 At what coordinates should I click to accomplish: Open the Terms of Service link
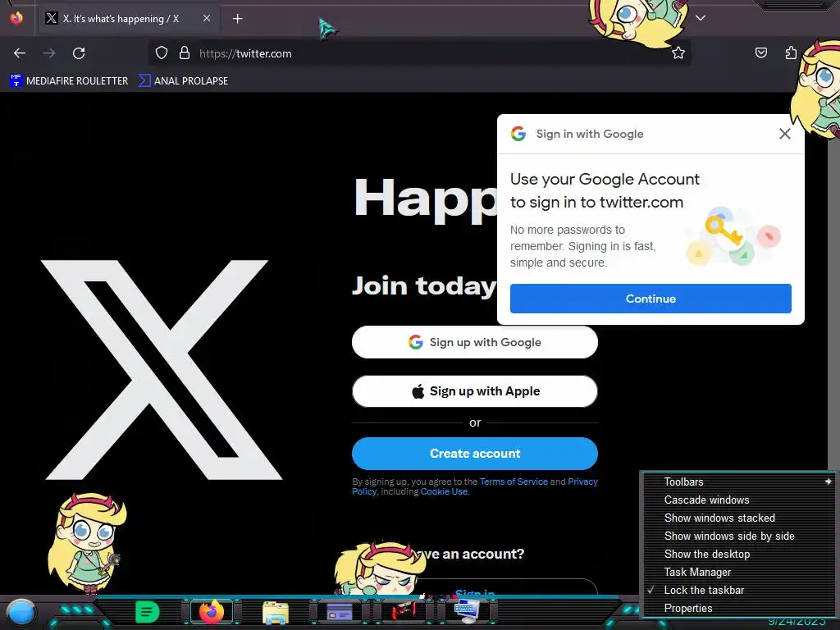pyautogui.click(x=514, y=482)
